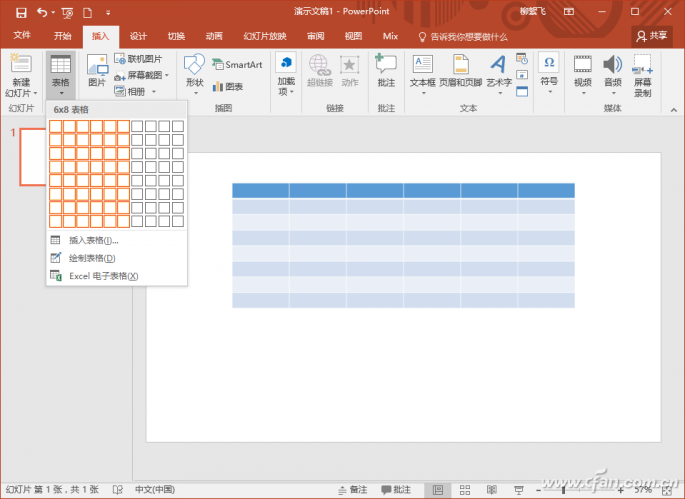Switch to the 开始 (Home) tab
The width and height of the screenshot is (685, 499).
[x=62, y=36]
